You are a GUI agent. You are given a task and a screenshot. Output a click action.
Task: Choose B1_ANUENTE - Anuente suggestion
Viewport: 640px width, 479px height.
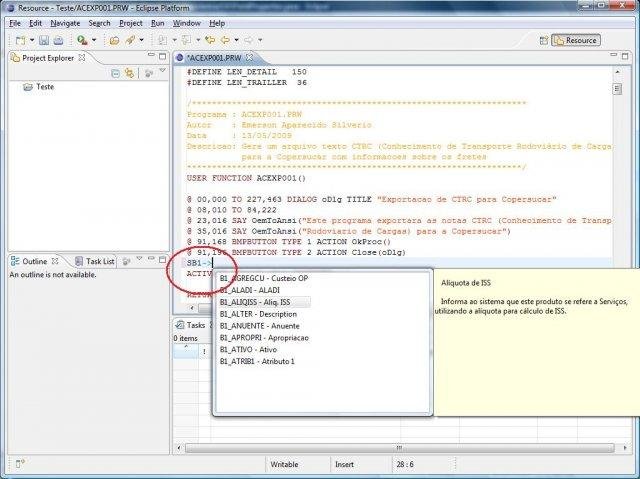point(259,326)
